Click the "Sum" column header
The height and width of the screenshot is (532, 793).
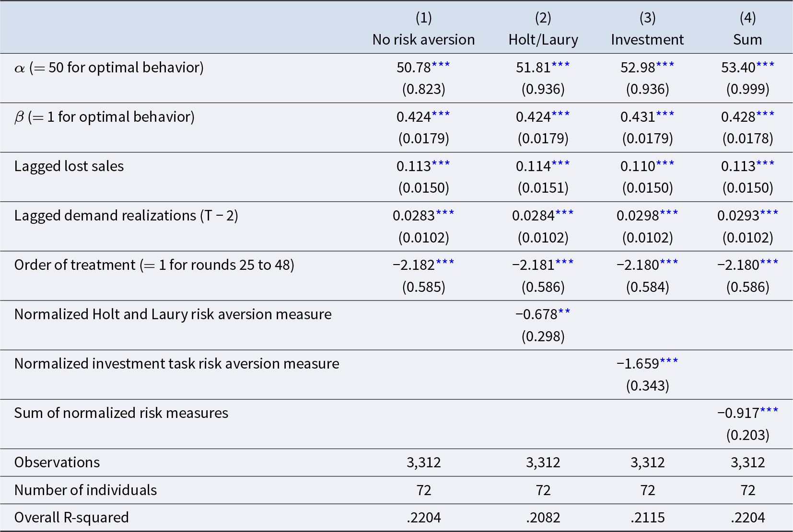click(747, 39)
